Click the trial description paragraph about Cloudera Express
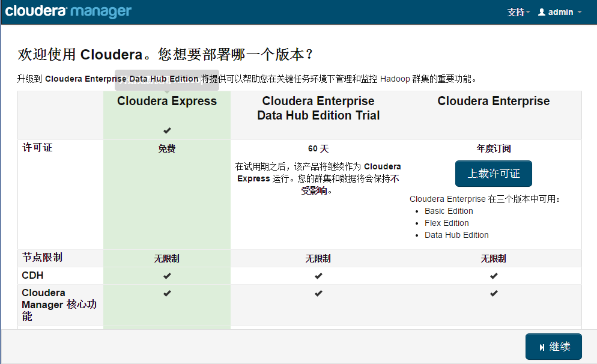 click(x=318, y=178)
